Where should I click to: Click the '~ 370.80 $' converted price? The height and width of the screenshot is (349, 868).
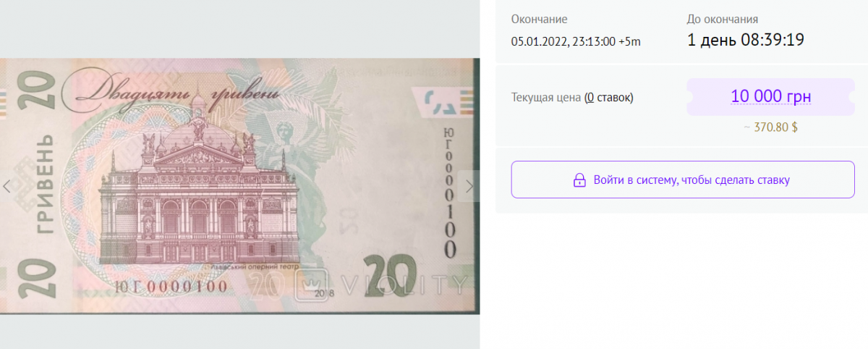coord(771,127)
